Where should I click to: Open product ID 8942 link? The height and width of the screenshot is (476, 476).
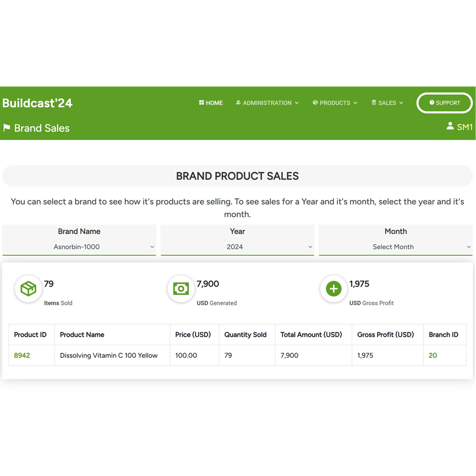(22, 356)
